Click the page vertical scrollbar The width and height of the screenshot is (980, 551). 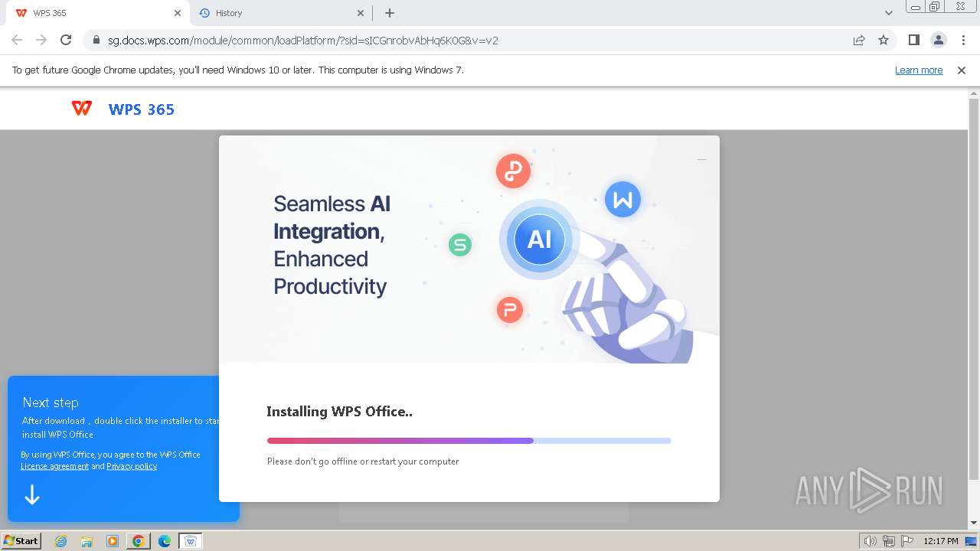(x=974, y=289)
